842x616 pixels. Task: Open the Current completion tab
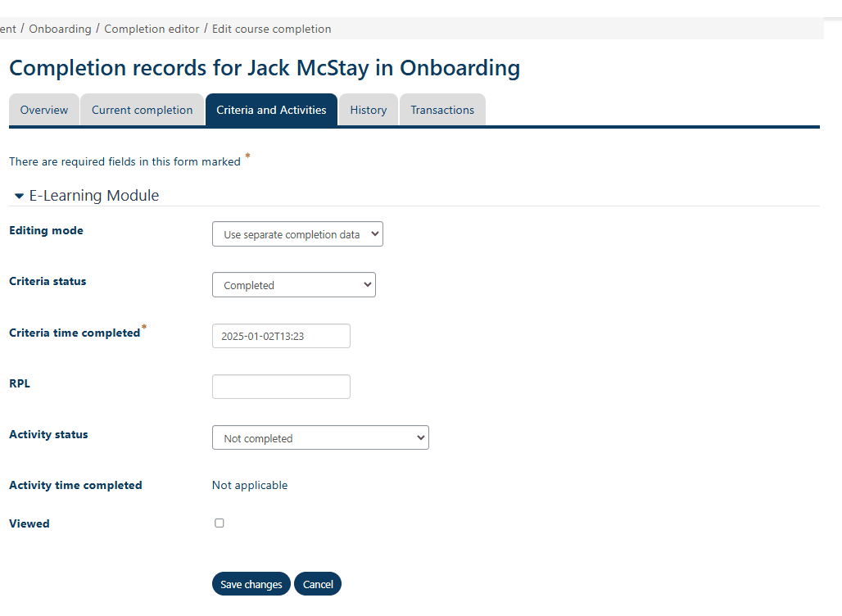point(142,110)
